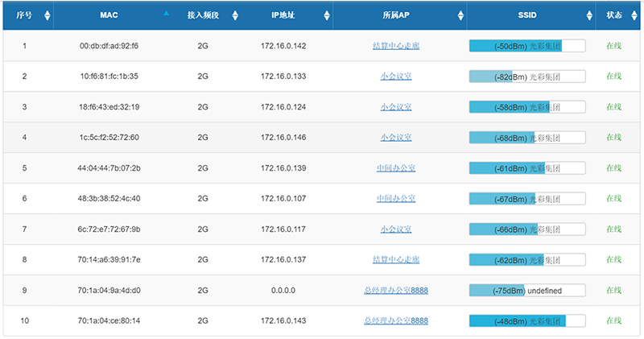Screen dimensions: 644x339
Task: Click the MAC column header
Action: click(109, 15)
